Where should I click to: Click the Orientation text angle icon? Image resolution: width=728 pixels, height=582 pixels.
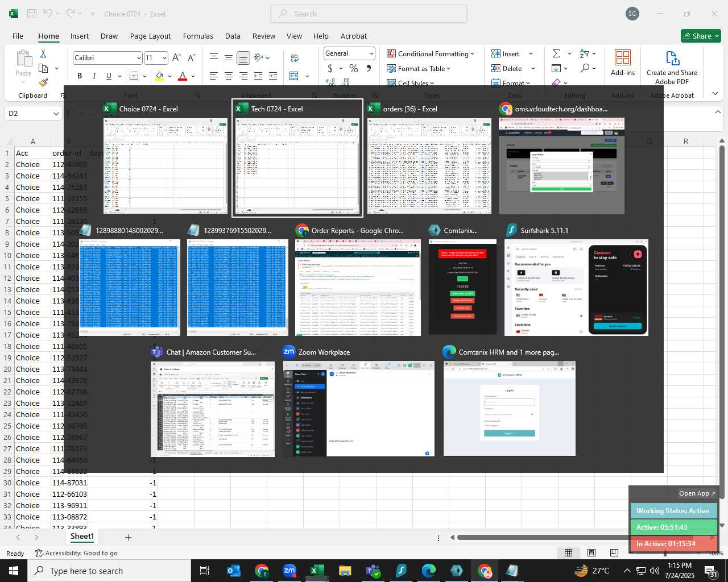[x=259, y=57]
